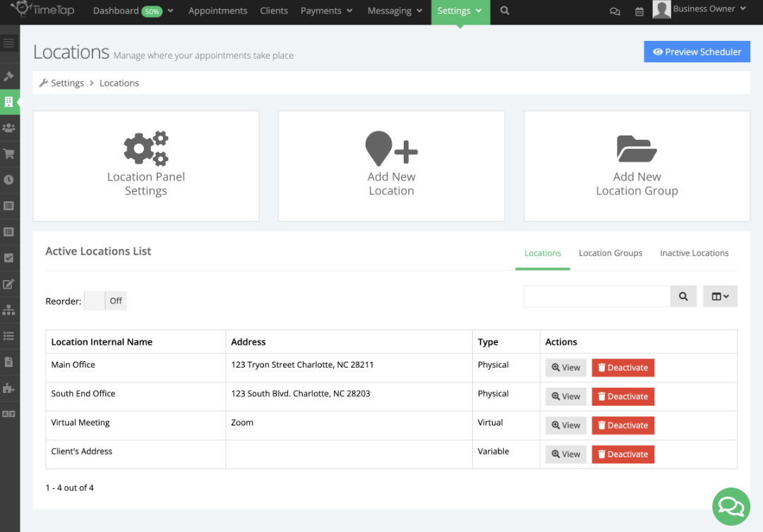763x532 pixels.
Task: Switch to the Location Groups tab
Action: point(610,253)
